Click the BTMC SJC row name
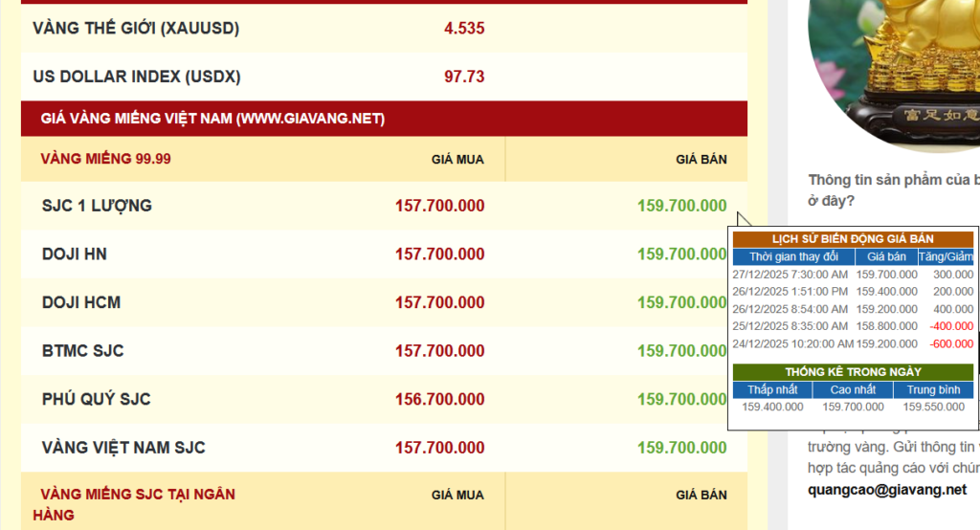This screenshot has width=980, height=530. coord(83,351)
